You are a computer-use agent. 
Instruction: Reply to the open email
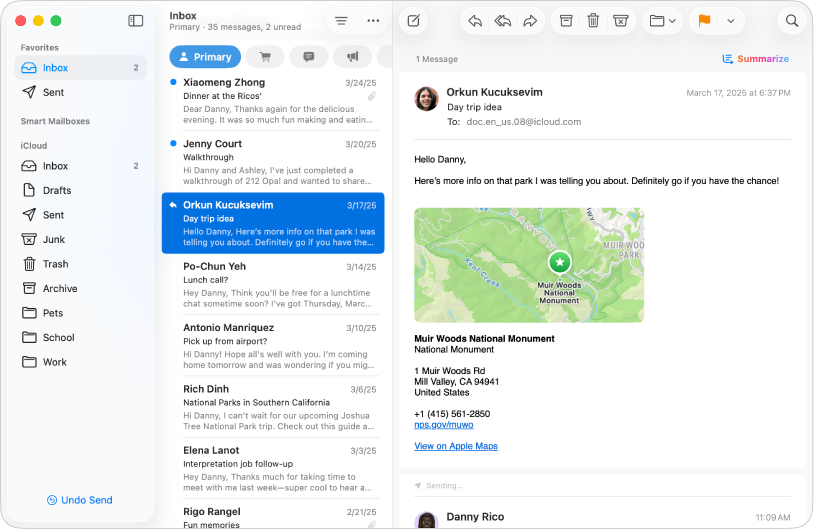(x=475, y=20)
